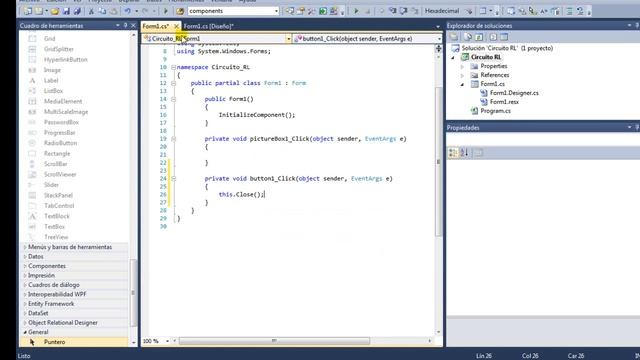Click the Copy icon in the toolbar
Image resolution: width=640 pixels, height=360 pixels.
click(102, 11)
